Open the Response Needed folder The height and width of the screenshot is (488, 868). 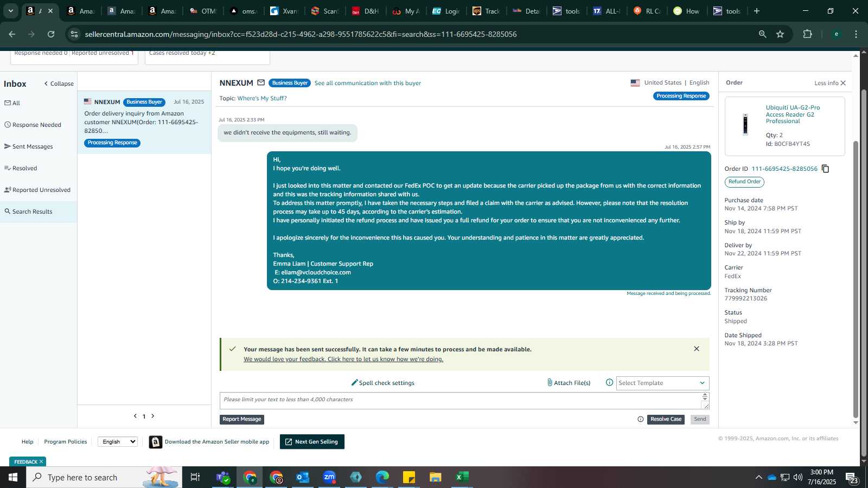coord(33,125)
